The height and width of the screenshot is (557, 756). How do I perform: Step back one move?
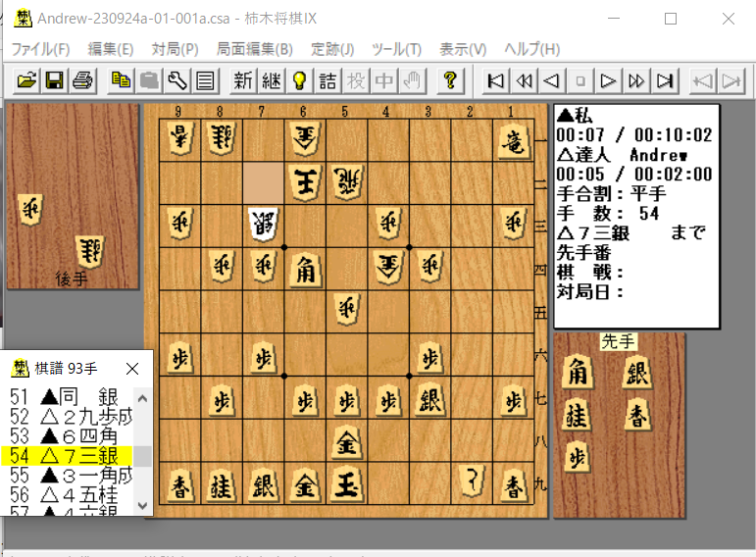coord(553,80)
